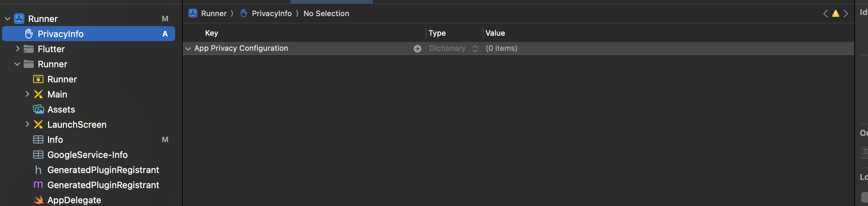Image resolution: width=868 pixels, height=206 pixels.
Task: Click the Flutter folder icon
Action: (29, 49)
